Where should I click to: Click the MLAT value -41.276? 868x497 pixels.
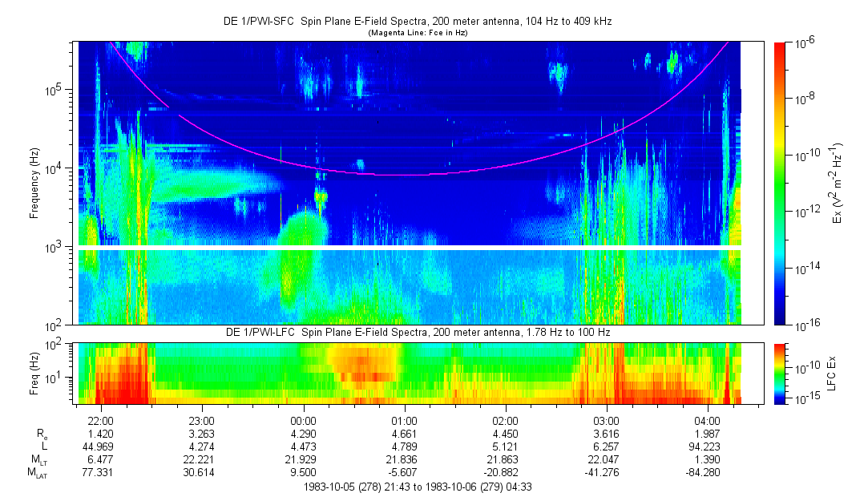[x=602, y=473]
